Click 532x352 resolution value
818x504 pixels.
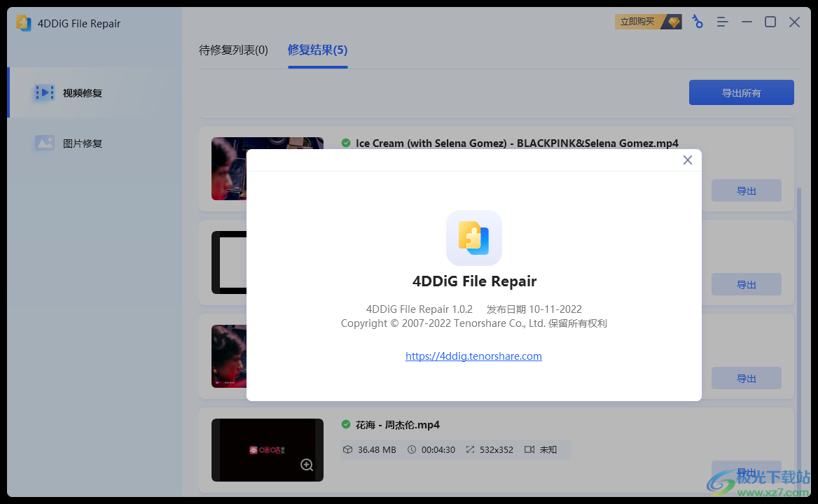click(496, 450)
